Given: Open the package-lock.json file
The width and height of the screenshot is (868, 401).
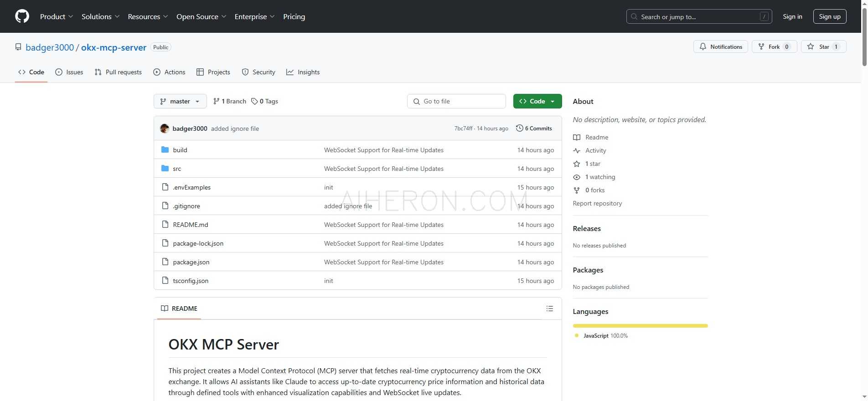Looking at the screenshot, I should (198, 243).
